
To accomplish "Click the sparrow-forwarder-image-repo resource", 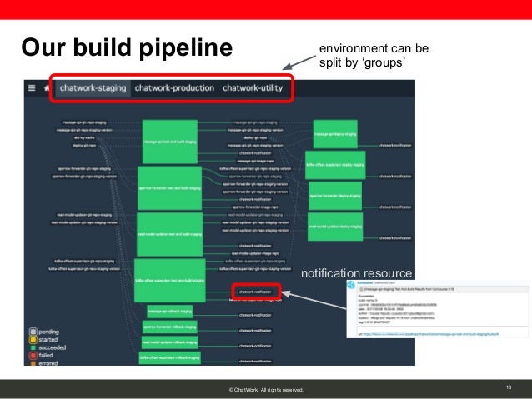I will pyautogui.click(x=255, y=207).
